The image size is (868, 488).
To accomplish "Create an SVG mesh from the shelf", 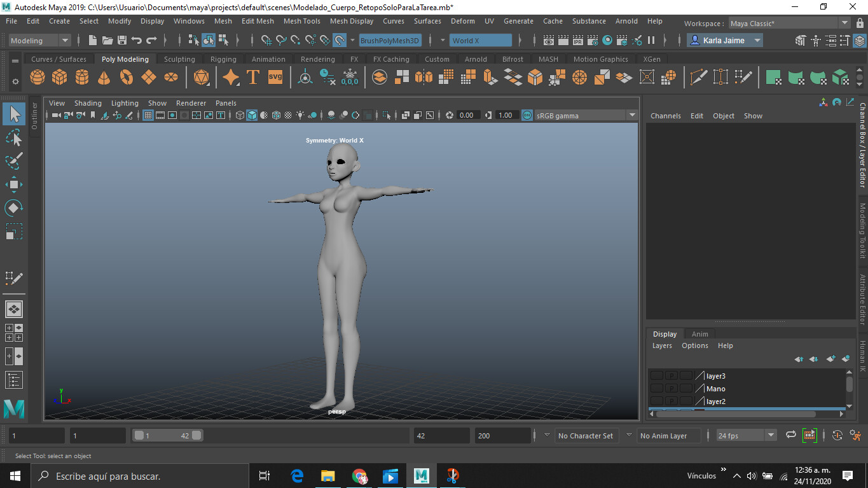I will [275, 76].
